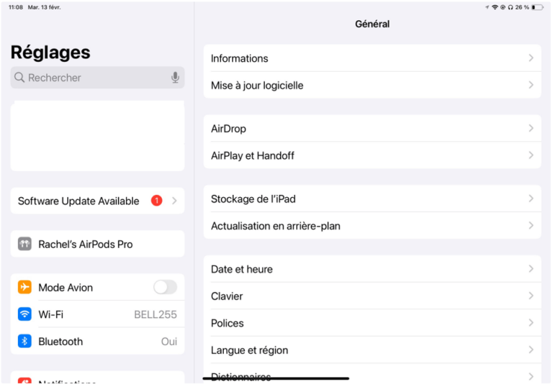Click the red update badge showing 1
Image resolution: width=553 pixels, height=392 pixels.
coord(156,201)
